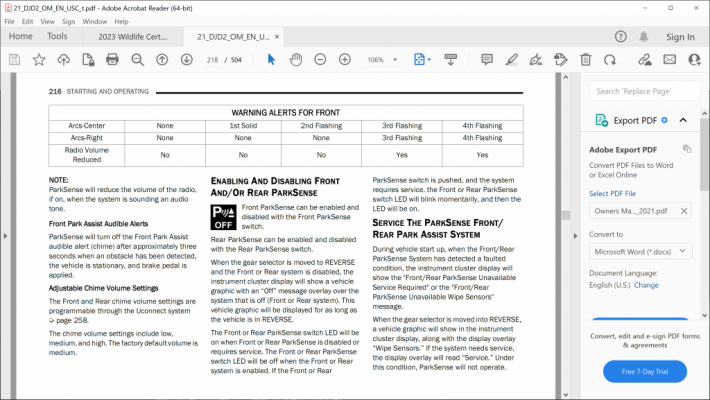Select the Highlight text tool
This screenshot has width=710, height=400.
point(512,59)
